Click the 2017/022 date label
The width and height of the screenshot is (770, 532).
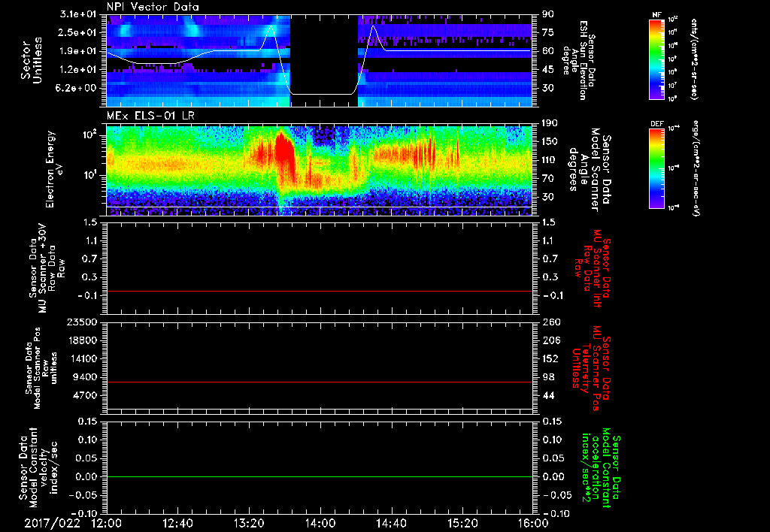coord(52,523)
